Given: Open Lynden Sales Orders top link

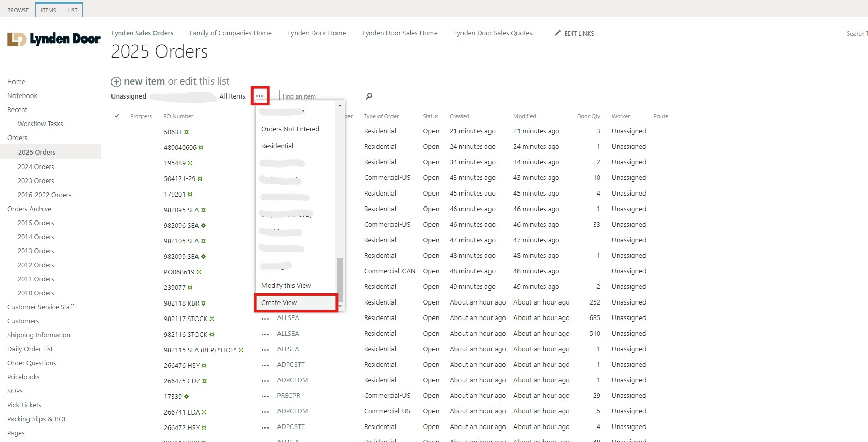Looking at the screenshot, I should [x=142, y=33].
